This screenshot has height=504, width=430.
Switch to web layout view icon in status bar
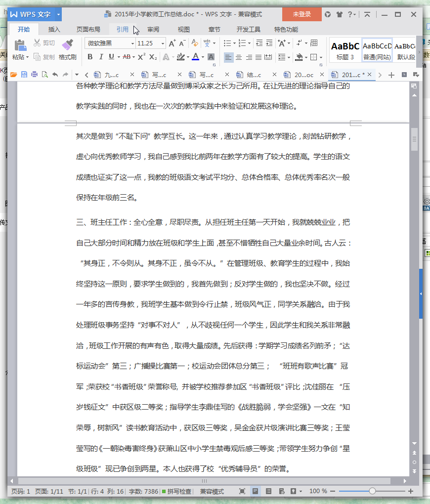point(282,491)
